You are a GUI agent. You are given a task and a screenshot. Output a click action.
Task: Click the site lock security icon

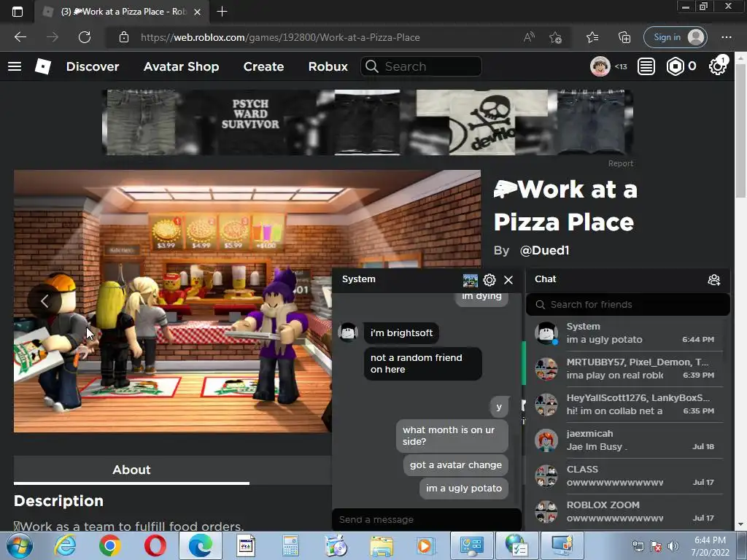[x=124, y=37]
